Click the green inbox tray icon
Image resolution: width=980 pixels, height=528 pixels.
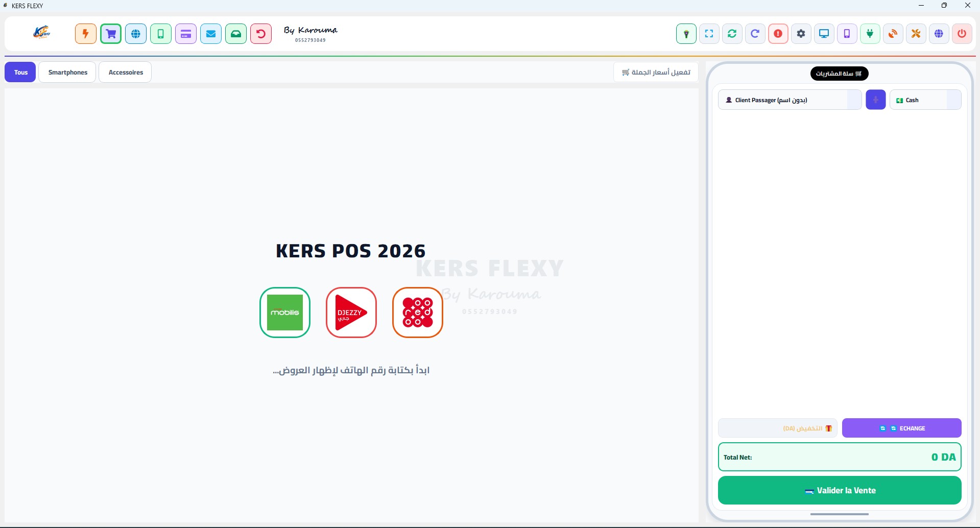pyautogui.click(x=236, y=34)
